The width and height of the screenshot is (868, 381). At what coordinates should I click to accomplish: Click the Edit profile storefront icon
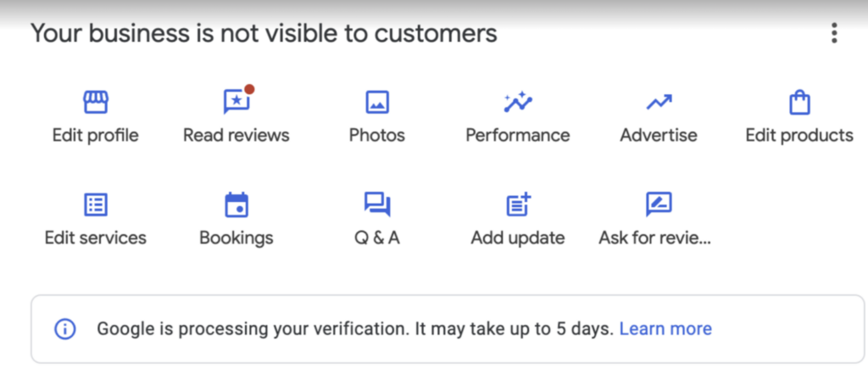[96, 103]
